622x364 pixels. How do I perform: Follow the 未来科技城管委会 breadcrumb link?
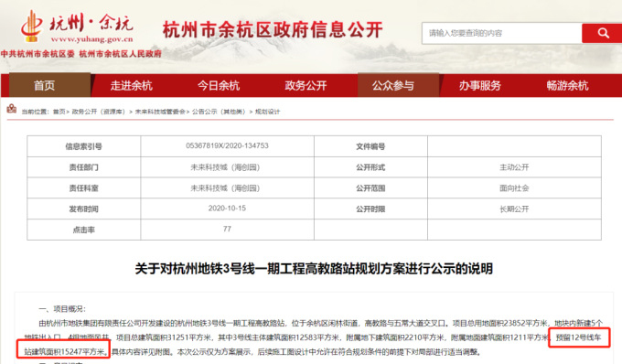tap(160, 112)
